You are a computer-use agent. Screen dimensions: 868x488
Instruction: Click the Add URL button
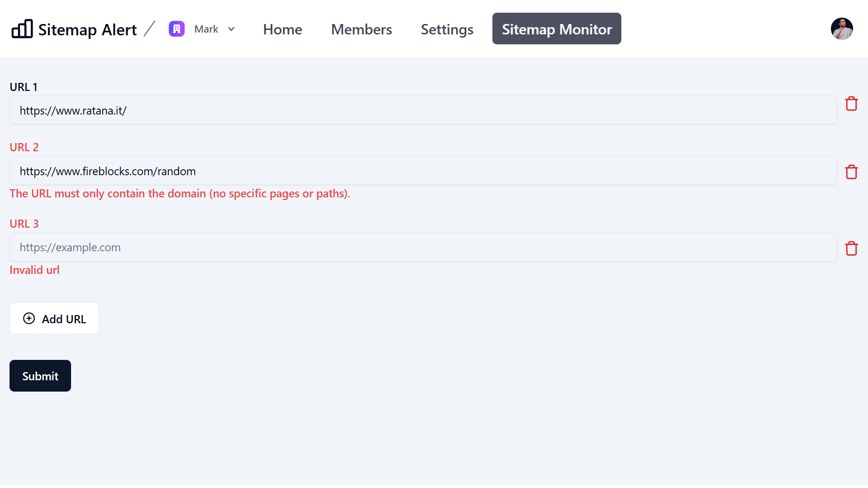click(x=54, y=319)
